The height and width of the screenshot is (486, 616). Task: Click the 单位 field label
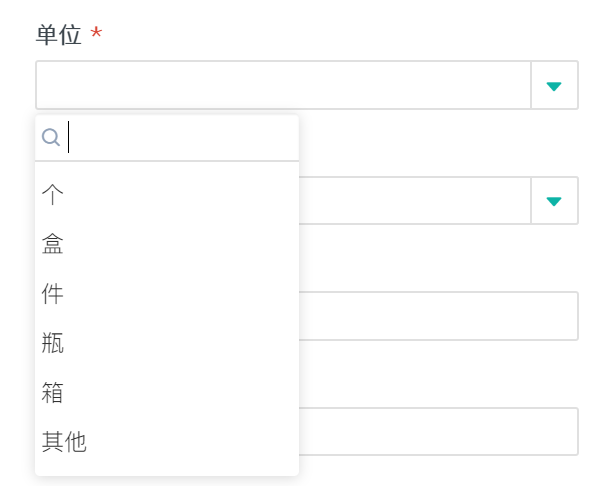click(58, 35)
